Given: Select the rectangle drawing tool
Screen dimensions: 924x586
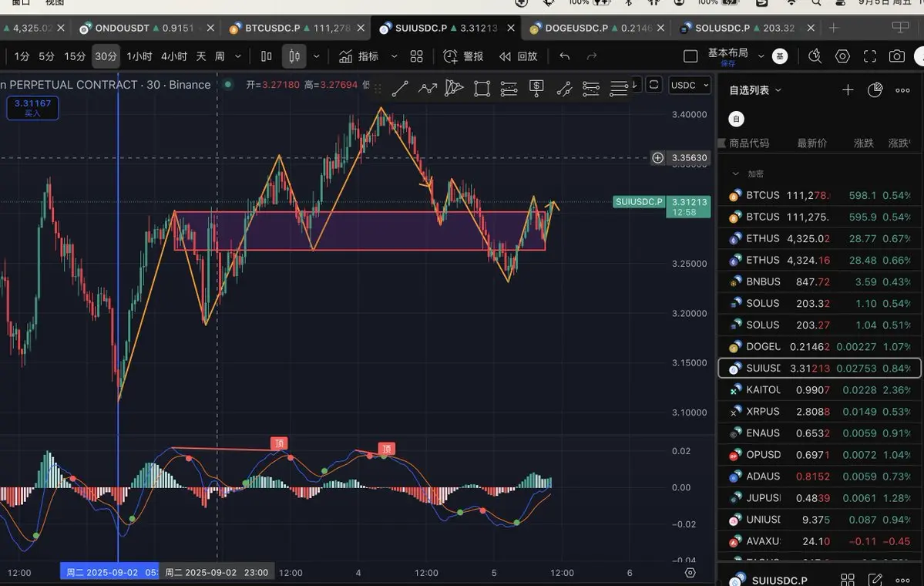Looking at the screenshot, I should click(x=482, y=89).
